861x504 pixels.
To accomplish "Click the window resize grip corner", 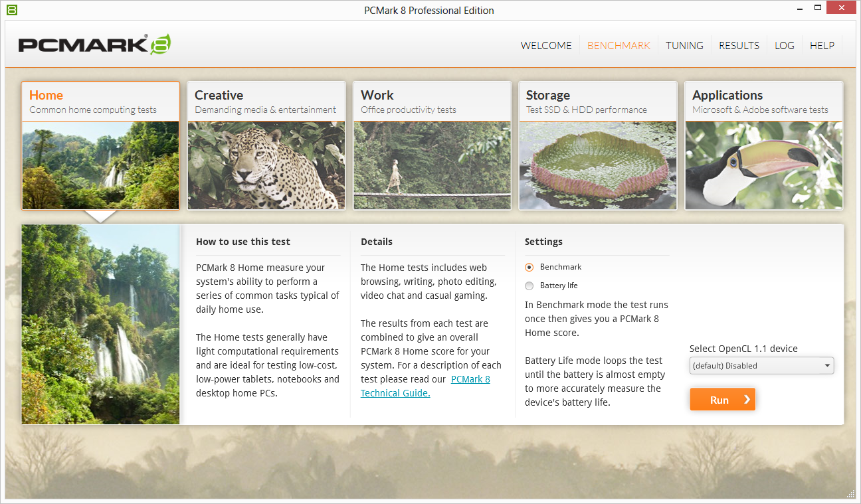I will click(851, 493).
